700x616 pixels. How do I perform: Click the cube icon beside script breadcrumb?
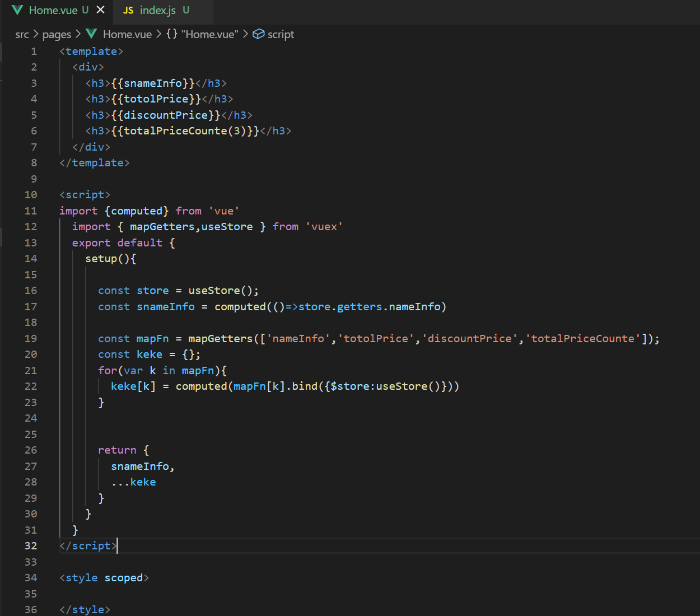pos(258,34)
